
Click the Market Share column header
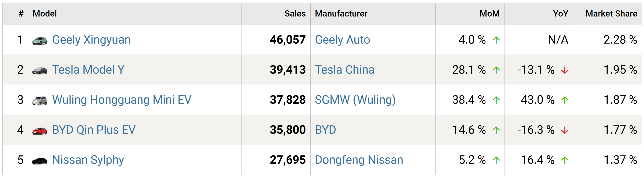click(x=611, y=14)
